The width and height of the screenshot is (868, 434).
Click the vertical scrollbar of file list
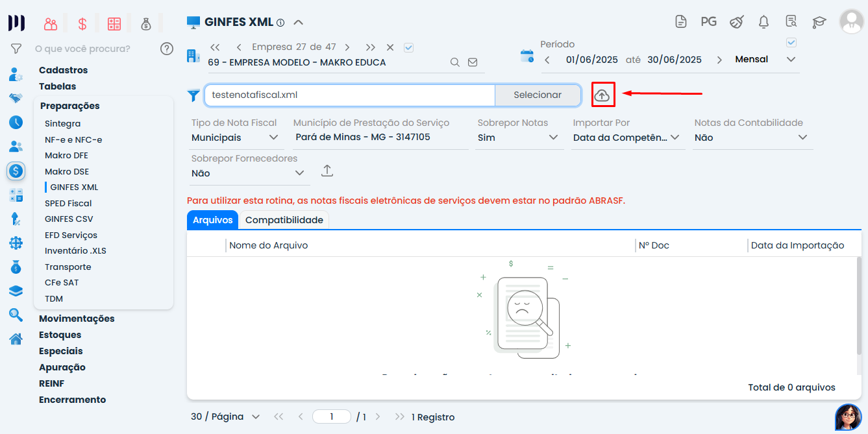point(859,306)
